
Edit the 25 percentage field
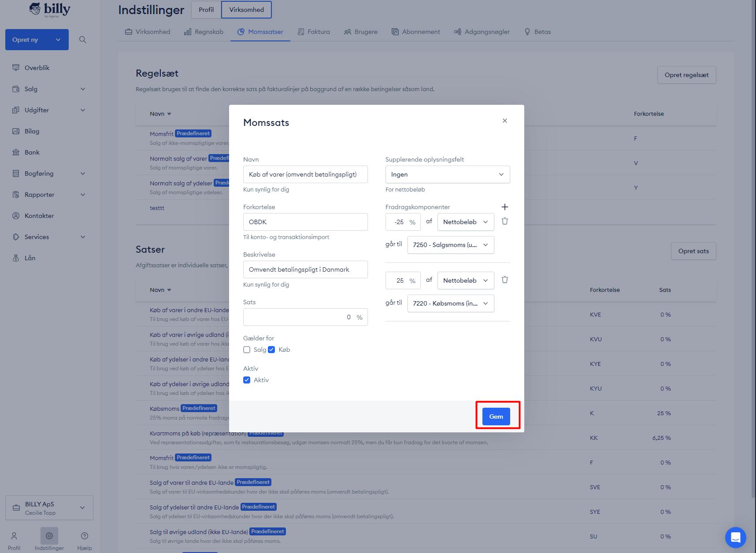point(403,280)
